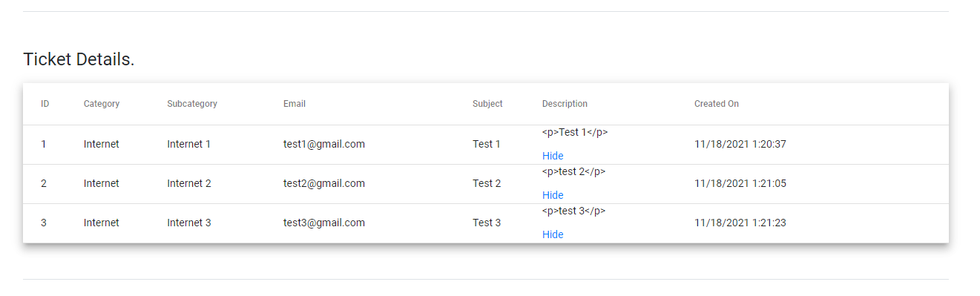Click the Email column header
Screen dimensions: 980x296
(x=295, y=104)
